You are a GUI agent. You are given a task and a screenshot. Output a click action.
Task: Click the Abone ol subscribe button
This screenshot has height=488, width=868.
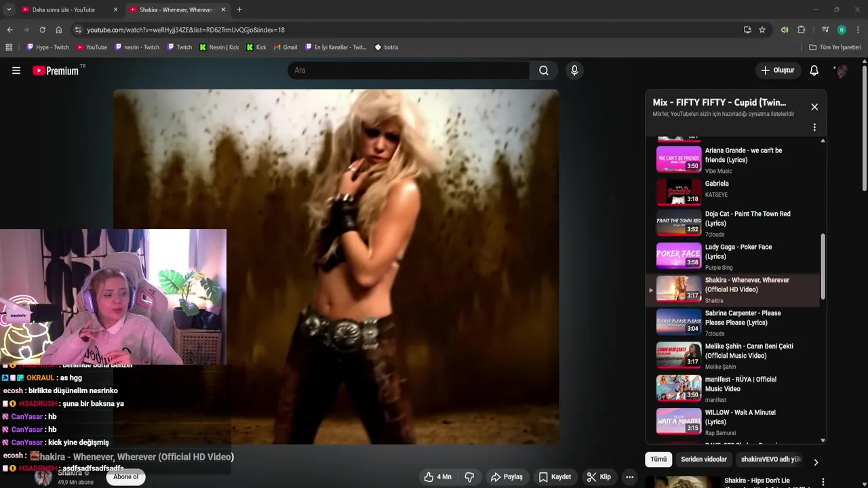tap(125, 477)
